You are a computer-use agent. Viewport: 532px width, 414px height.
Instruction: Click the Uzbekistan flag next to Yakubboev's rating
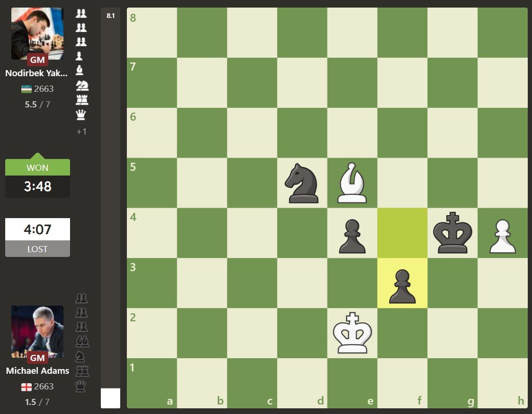click(26, 89)
